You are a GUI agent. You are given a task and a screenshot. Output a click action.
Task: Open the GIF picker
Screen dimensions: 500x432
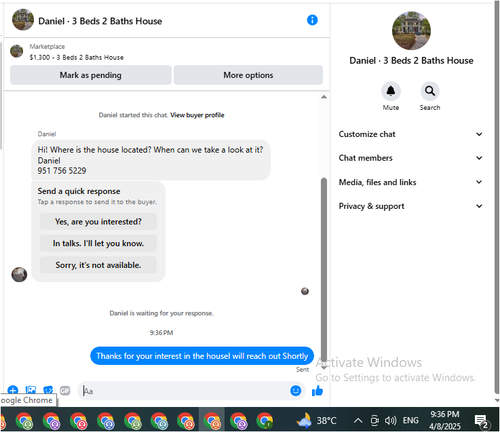65,390
